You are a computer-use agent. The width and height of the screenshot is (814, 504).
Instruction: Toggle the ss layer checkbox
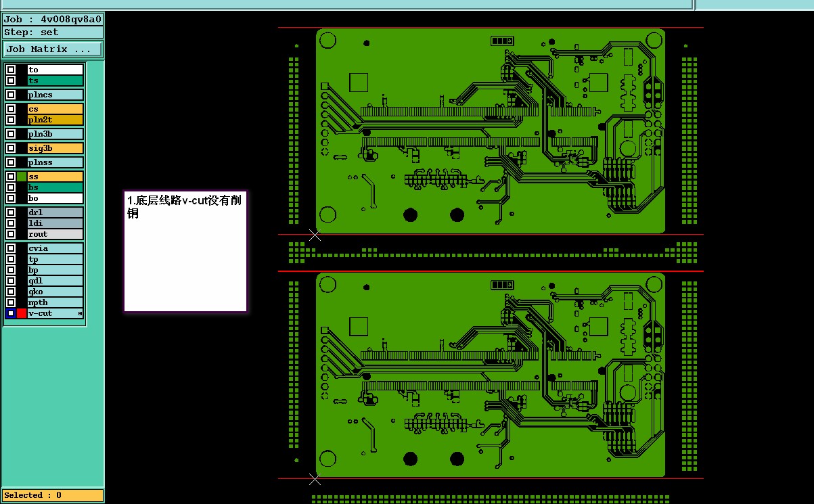pos(11,177)
